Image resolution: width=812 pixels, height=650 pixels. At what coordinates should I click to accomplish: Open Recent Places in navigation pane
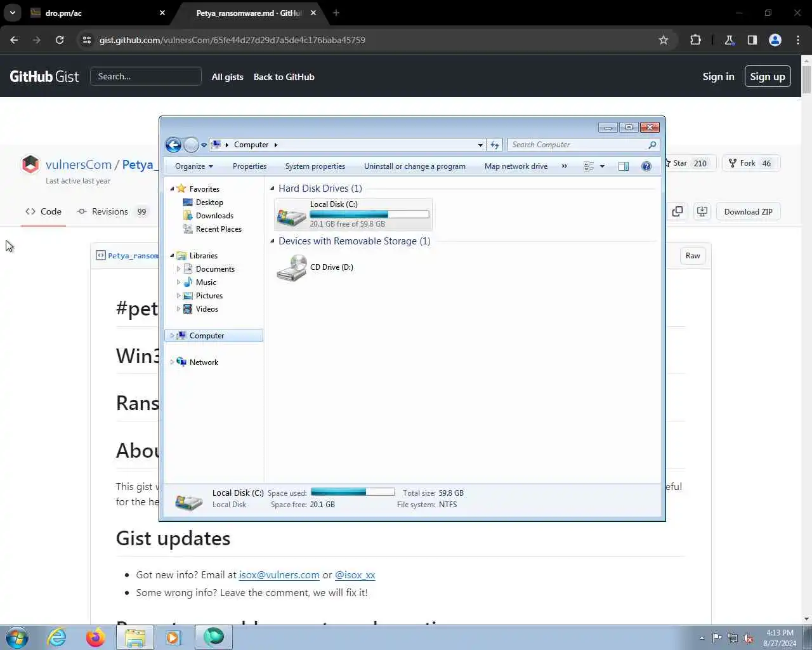(218, 229)
